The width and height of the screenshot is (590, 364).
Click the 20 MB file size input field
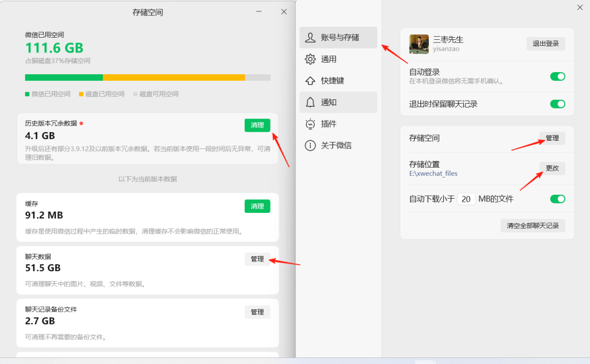[x=467, y=199]
